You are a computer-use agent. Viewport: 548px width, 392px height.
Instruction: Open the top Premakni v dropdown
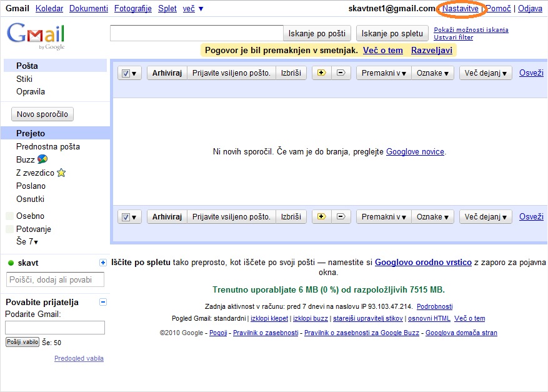click(x=384, y=73)
